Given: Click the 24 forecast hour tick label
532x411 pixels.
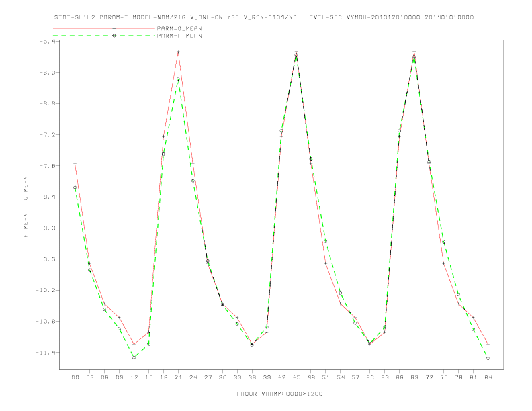Looking at the screenshot, I should (x=193, y=377).
